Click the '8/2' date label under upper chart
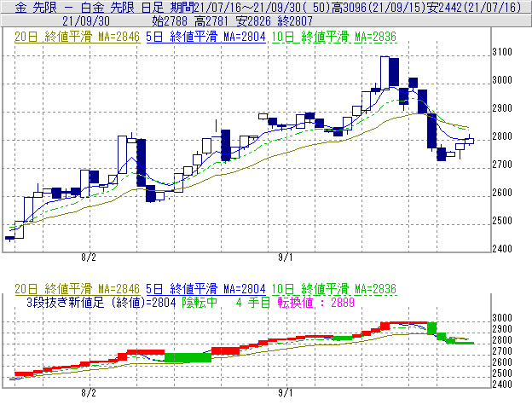This screenshot has width=532, height=405. point(89,257)
